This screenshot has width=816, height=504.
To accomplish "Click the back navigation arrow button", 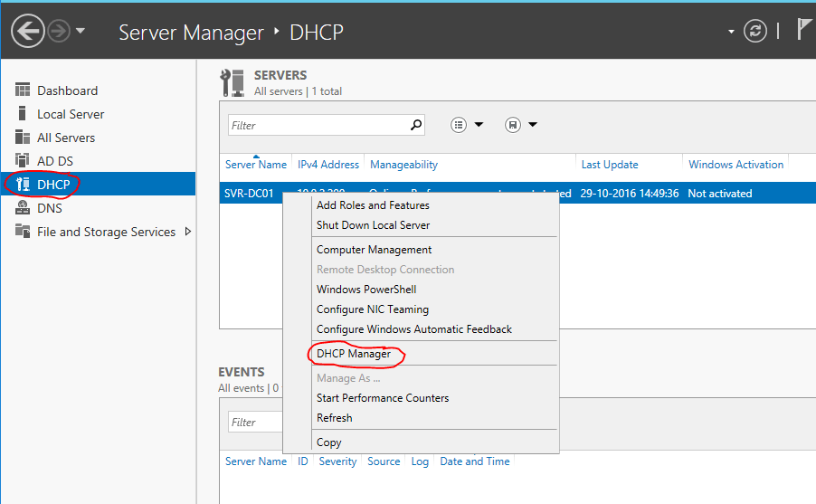I will (x=28, y=32).
